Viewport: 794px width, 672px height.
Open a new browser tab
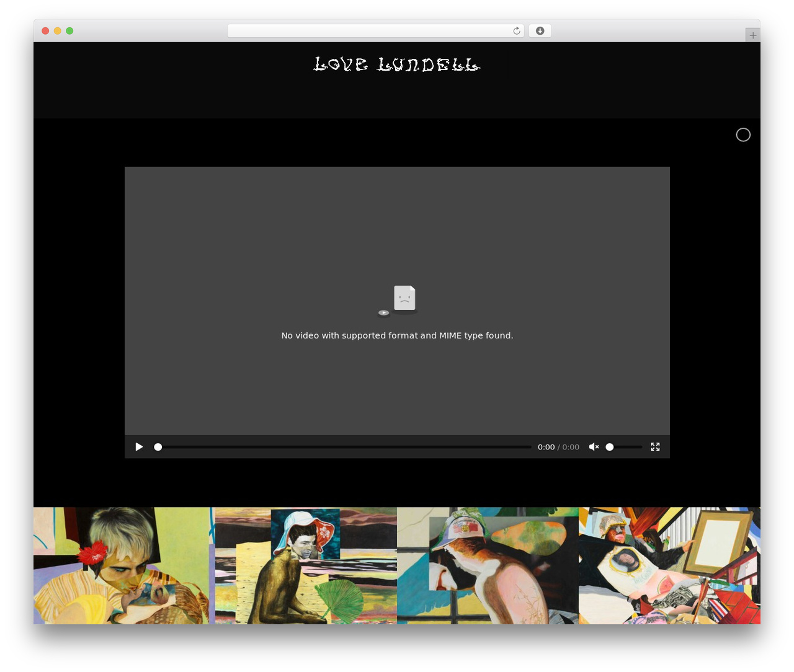pos(752,35)
